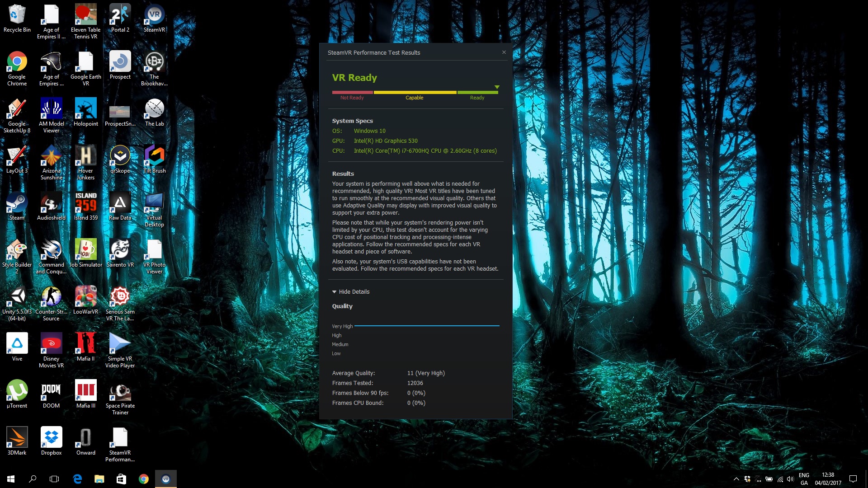The width and height of the screenshot is (868, 488).
Task: Select the Prospect desktop icon
Action: (120, 66)
